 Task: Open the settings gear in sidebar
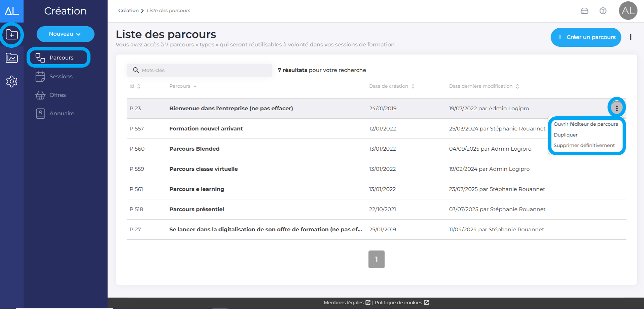[x=12, y=81]
